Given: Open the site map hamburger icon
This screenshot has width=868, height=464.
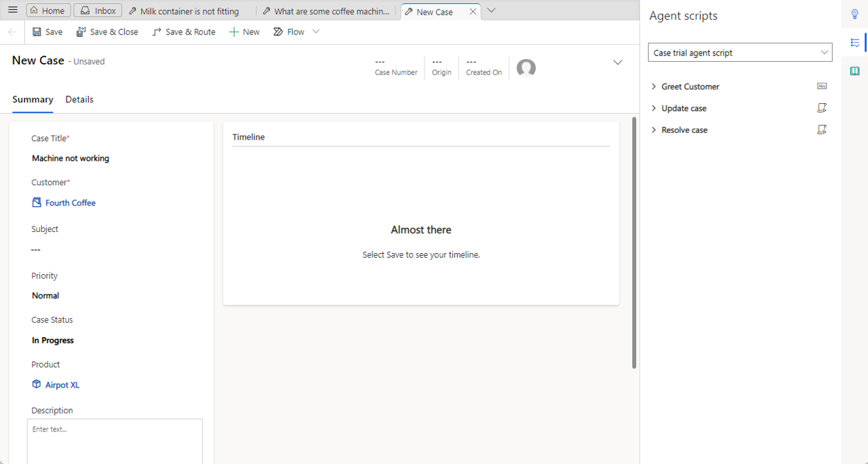Looking at the screenshot, I should coord(12,9).
